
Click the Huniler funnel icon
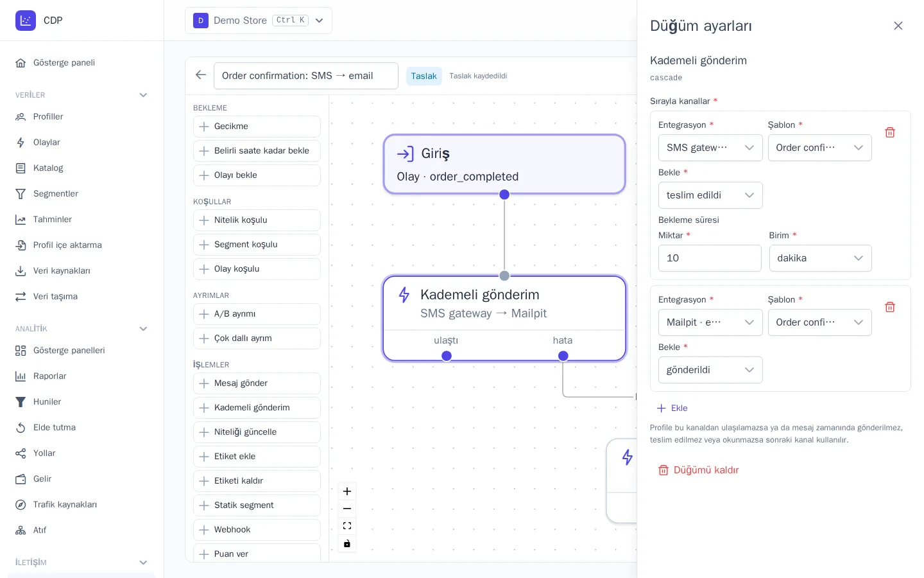21,402
